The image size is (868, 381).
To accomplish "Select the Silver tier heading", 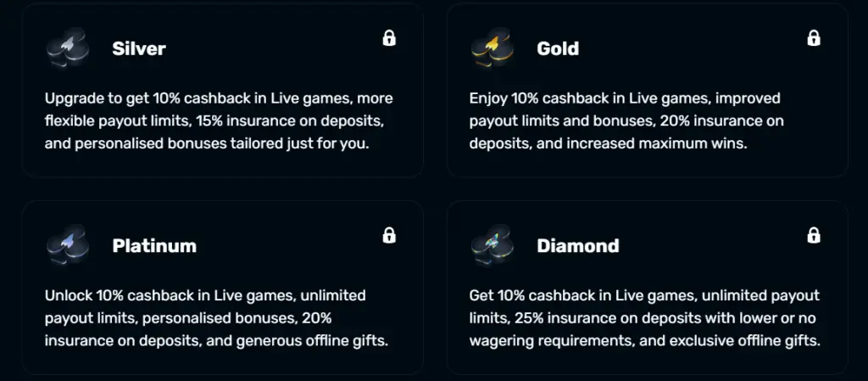I will (x=139, y=48).
